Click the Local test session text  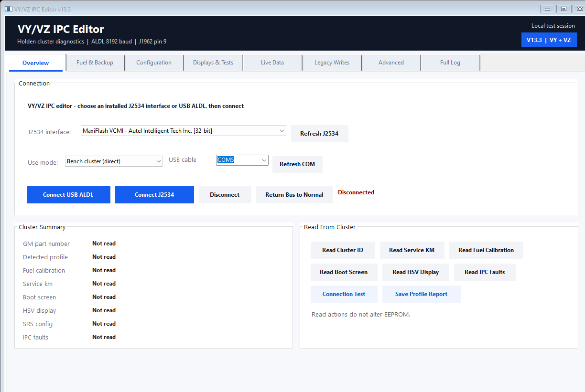coord(553,26)
